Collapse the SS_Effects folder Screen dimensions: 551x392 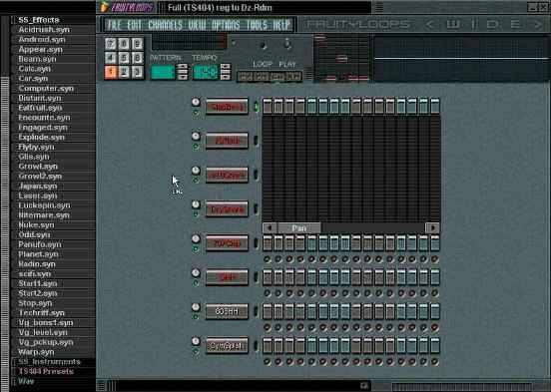click(x=39, y=20)
